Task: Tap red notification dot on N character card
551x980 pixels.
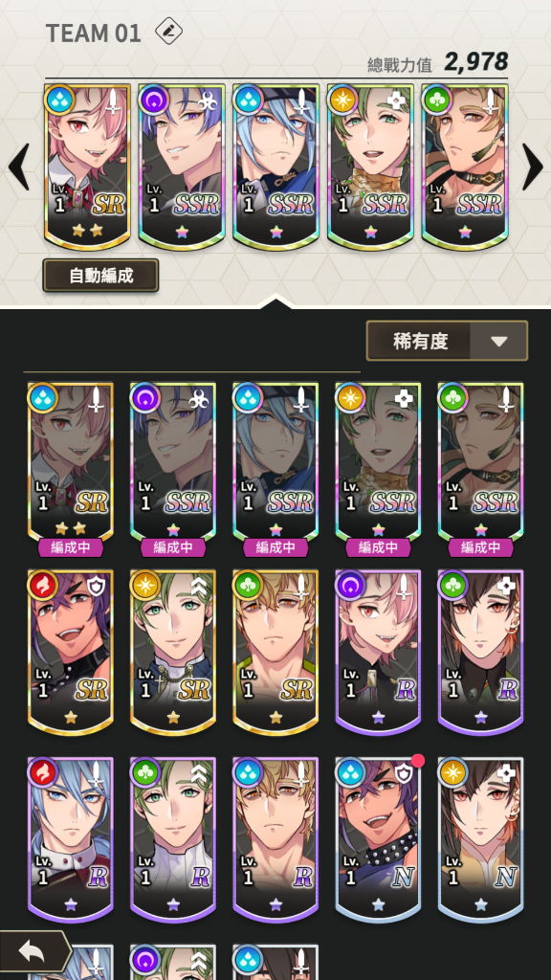Action: pos(418,761)
